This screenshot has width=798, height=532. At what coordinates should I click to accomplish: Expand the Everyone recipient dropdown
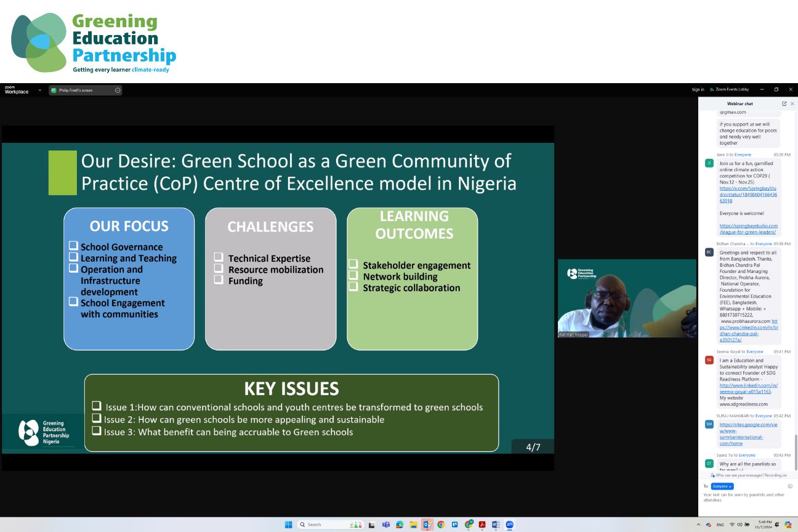(x=722, y=486)
